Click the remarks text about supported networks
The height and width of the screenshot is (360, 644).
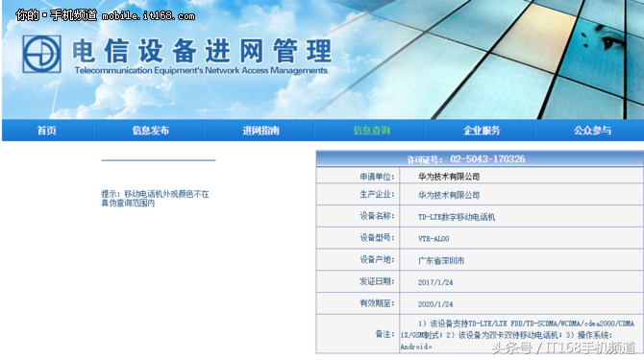pos(517,335)
